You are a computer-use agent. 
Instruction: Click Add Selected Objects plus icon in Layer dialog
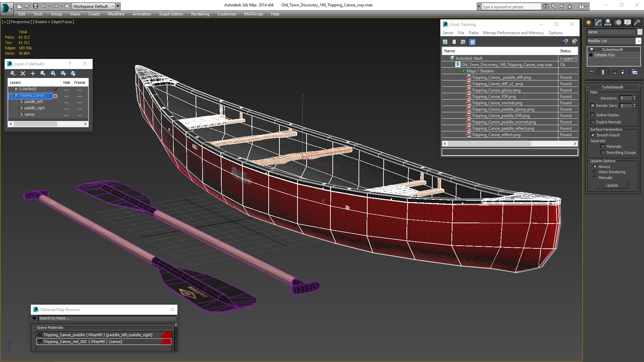click(33, 73)
